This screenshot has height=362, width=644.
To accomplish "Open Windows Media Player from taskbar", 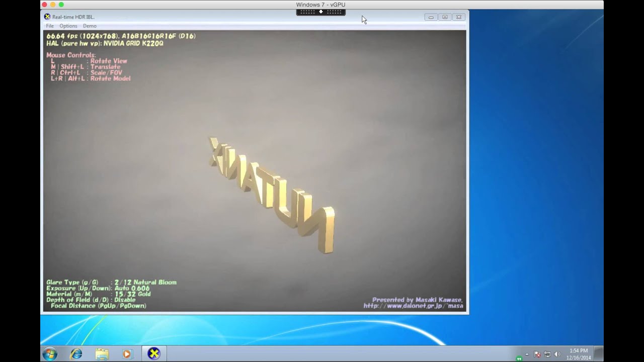I will point(127,354).
